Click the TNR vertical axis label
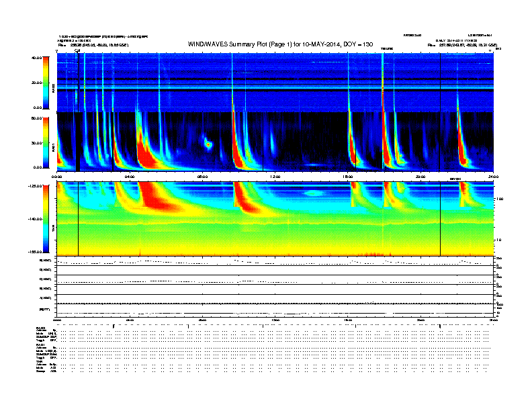Screen dimensions: 532x411 (53, 228)
